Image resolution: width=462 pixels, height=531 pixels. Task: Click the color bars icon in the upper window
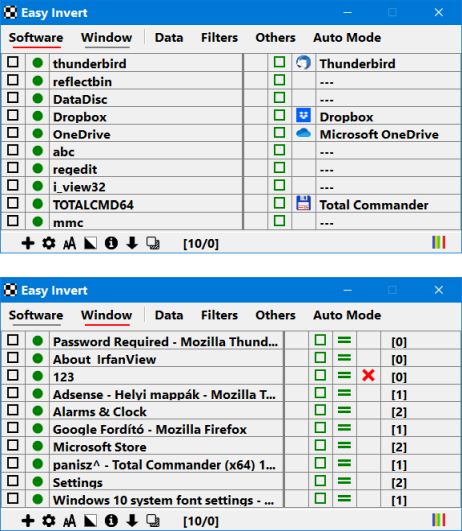coord(439,242)
